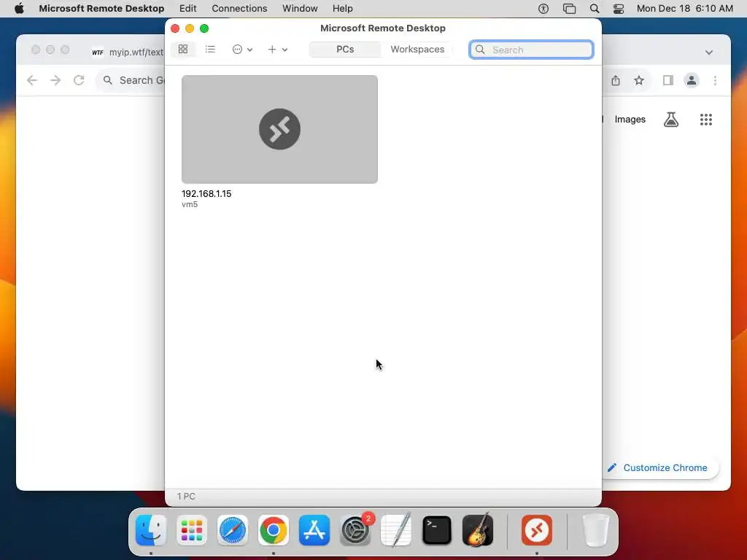Viewport: 747px width, 560px height.
Task: Open Terminal from the Dock
Action: point(437,530)
